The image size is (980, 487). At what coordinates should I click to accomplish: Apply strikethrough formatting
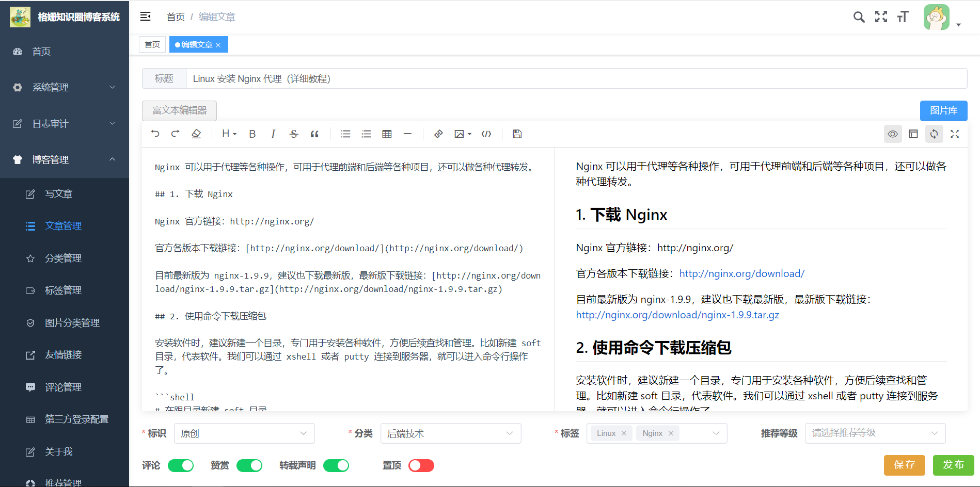point(294,134)
